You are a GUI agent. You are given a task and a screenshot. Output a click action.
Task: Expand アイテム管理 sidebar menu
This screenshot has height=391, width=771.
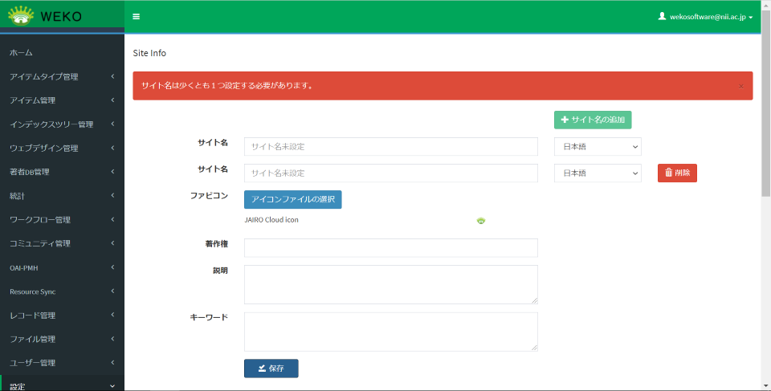[62, 100]
